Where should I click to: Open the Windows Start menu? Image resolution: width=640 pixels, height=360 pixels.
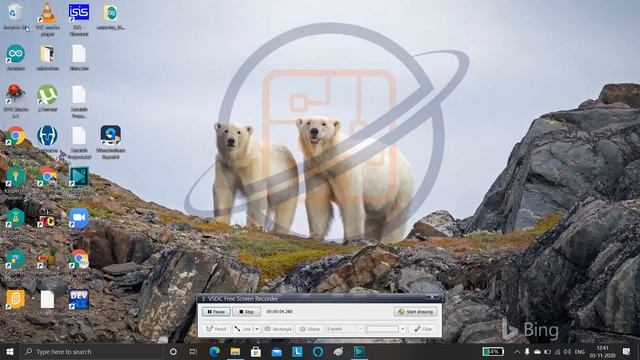pos(10,351)
